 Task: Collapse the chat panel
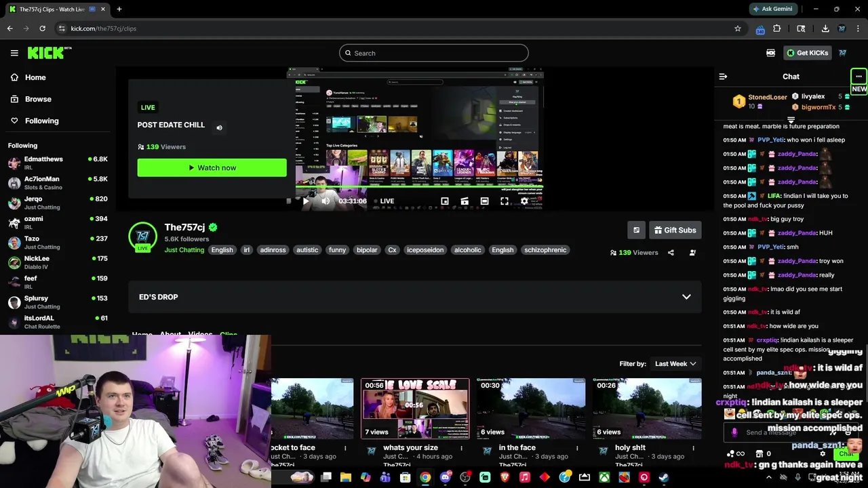(x=723, y=77)
